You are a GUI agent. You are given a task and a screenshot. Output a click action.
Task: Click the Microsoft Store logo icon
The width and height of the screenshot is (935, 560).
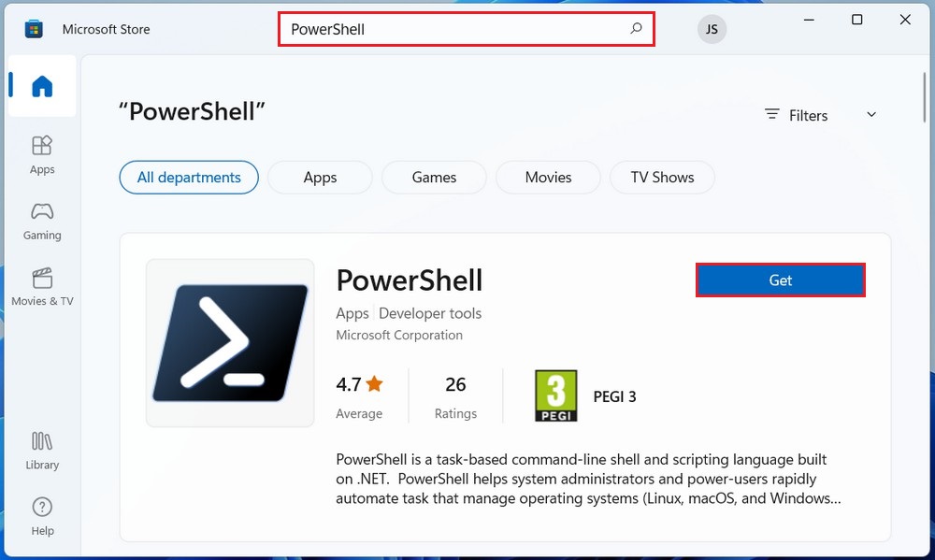[x=34, y=29]
